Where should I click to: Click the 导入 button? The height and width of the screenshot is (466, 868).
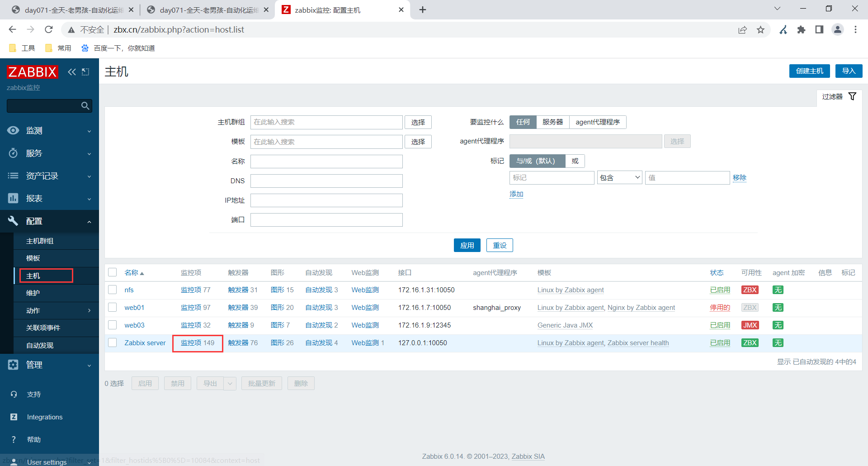point(849,71)
